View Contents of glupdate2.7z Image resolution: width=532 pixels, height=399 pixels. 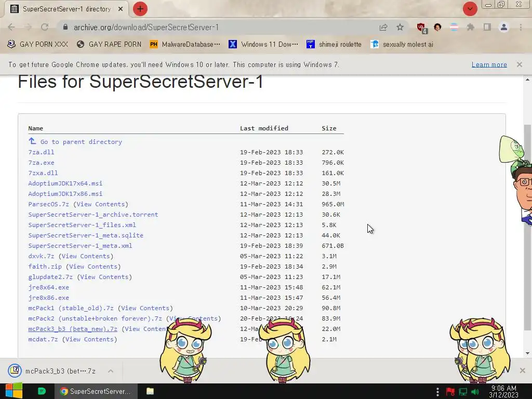tap(104, 277)
